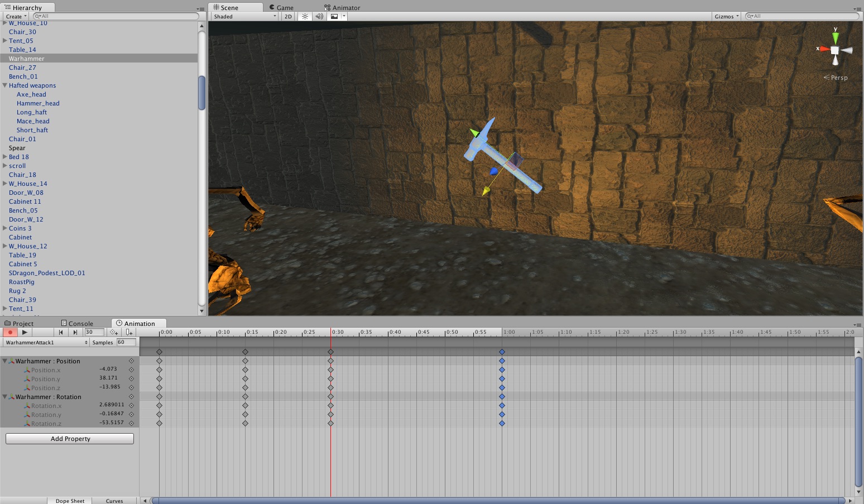This screenshot has width=864, height=504.
Task: Jump to the next keyframe
Action: (75, 332)
